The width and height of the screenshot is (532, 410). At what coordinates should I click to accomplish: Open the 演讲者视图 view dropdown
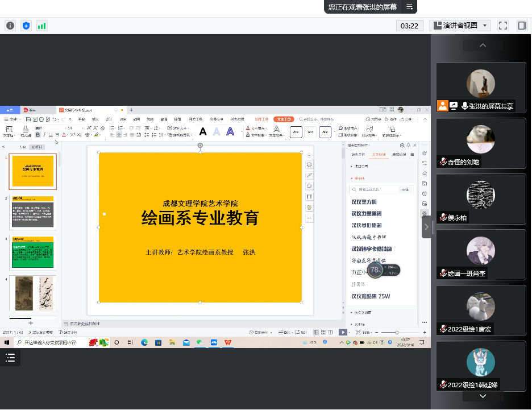460,26
